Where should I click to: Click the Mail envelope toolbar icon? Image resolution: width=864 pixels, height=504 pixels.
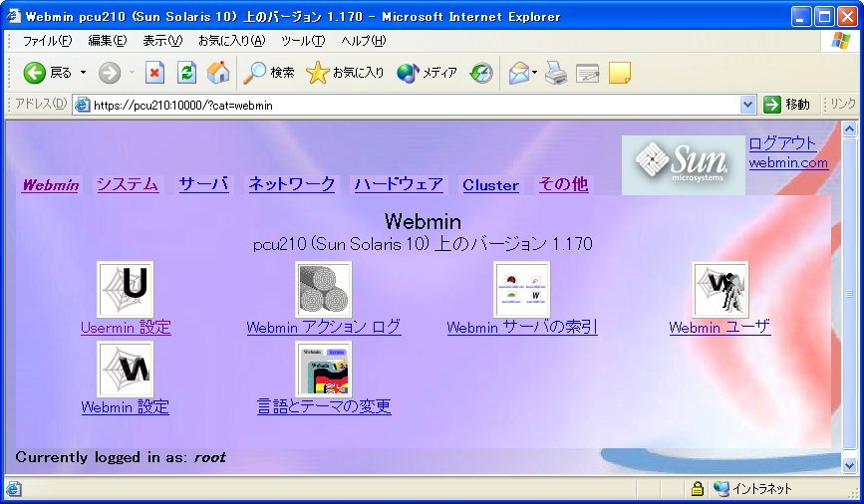pyautogui.click(x=518, y=73)
